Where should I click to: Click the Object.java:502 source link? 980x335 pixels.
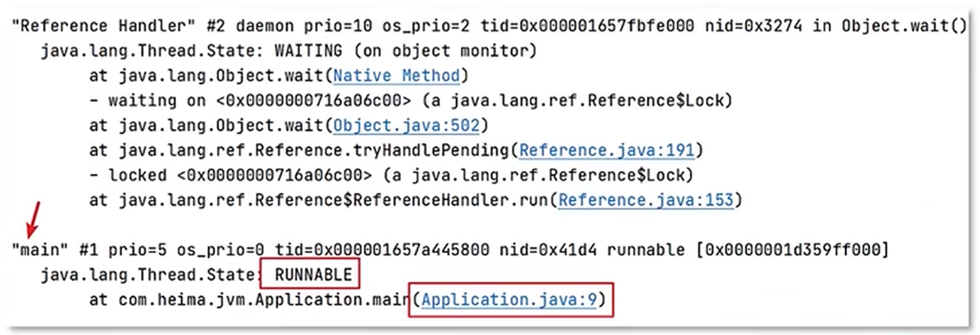pyautogui.click(x=406, y=125)
